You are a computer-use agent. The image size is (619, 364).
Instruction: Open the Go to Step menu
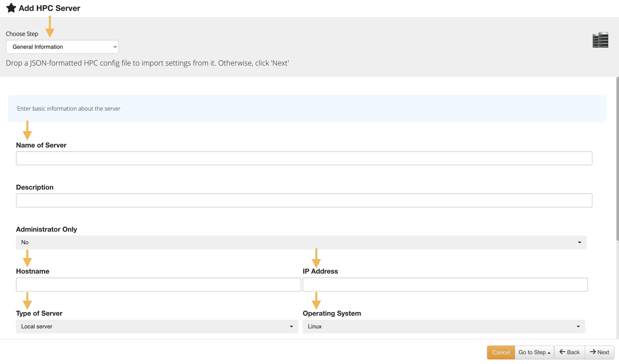click(534, 353)
